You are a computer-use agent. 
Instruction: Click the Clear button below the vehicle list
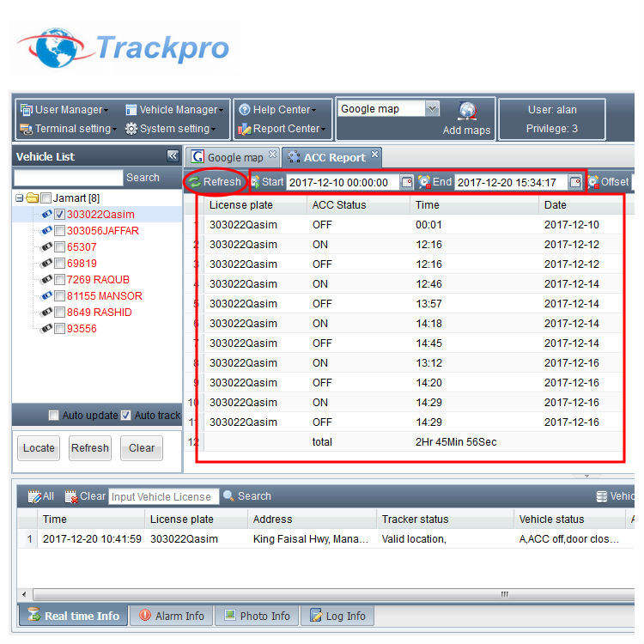pos(142,448)
